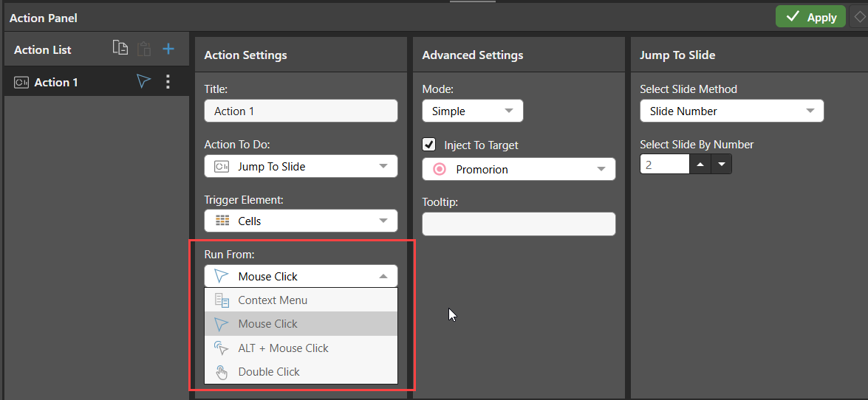The width and height of the screenshot is (868, 400).
Task: Click the Promorion target icon
Action: pos(439,169)
